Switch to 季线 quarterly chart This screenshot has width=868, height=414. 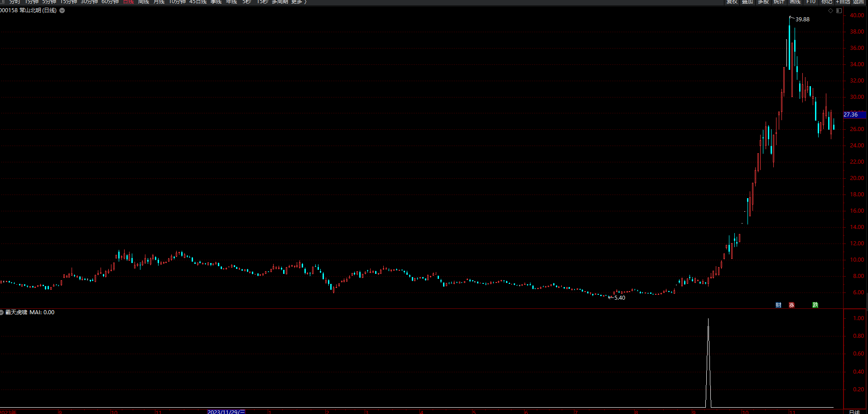(x=216, y=2)
